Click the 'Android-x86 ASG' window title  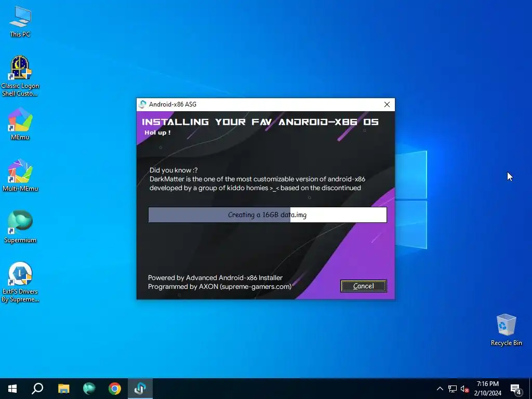click(x=172, y=104)
